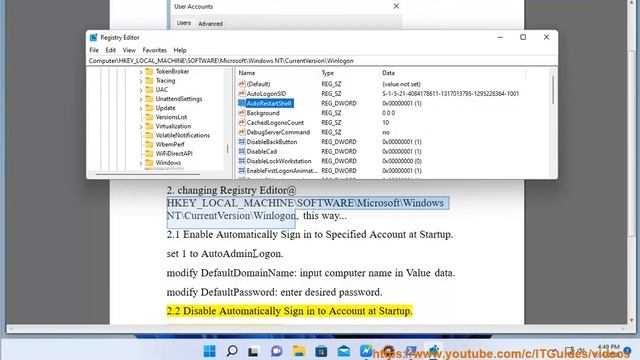640x360 pixels.
Task: Select the Virtualization key label
Action: (173, 126)
